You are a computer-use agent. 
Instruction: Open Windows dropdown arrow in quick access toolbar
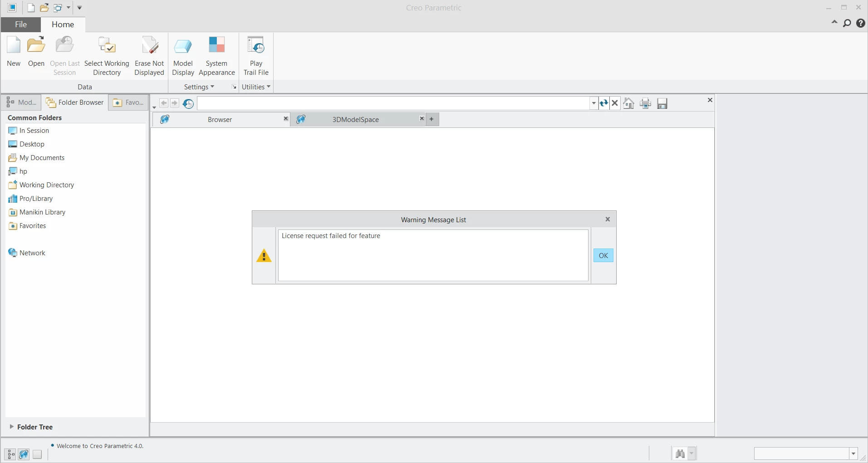(x=69, y=8)
